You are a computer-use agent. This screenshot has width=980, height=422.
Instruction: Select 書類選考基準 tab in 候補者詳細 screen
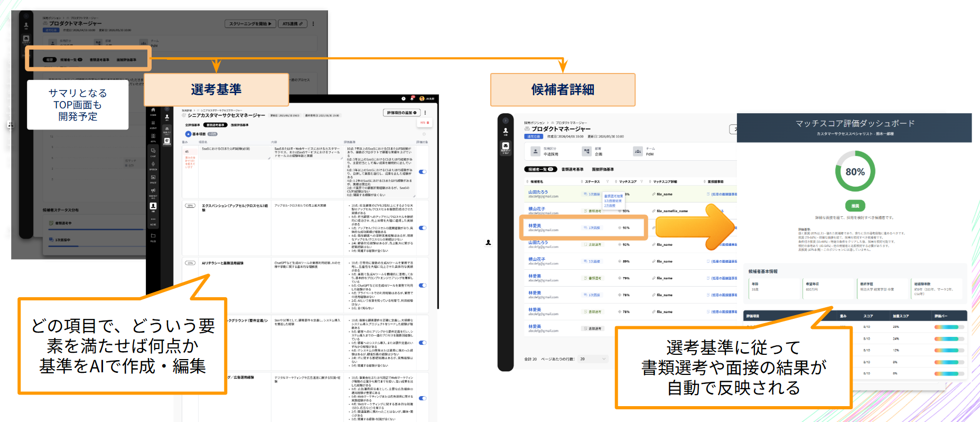coord(572,169)
